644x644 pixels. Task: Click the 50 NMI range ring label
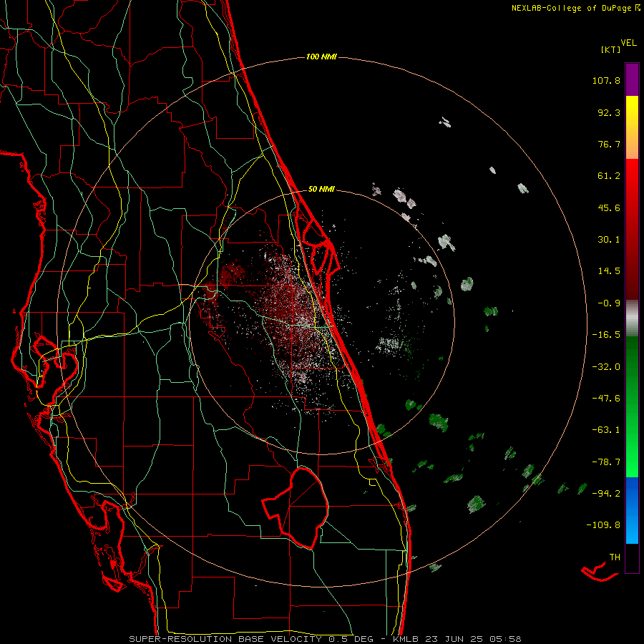point(321,189)
